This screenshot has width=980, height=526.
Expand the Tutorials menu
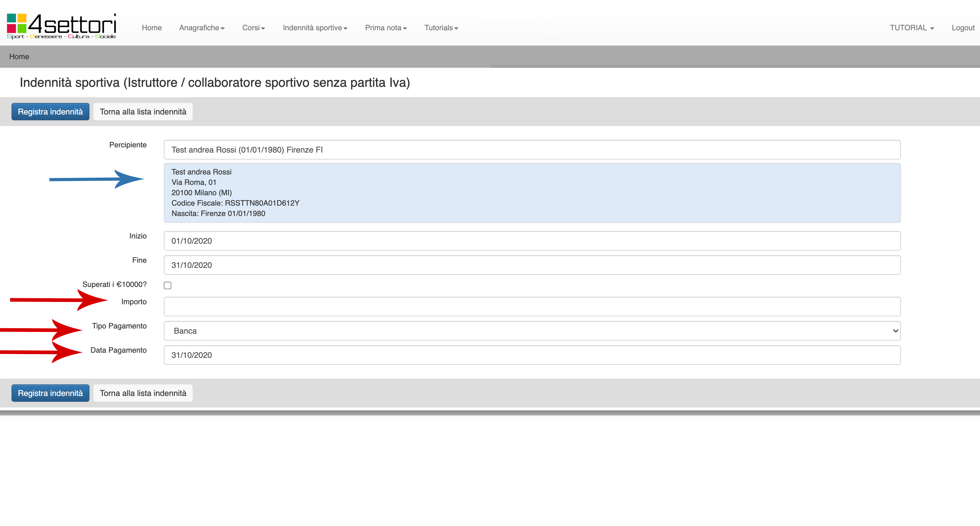tap(441, 28)
